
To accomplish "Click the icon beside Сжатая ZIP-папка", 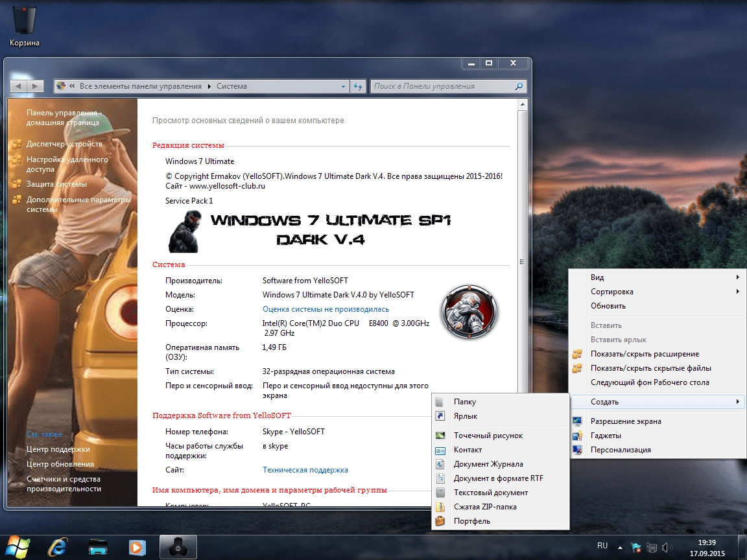I will coord(440,507).
